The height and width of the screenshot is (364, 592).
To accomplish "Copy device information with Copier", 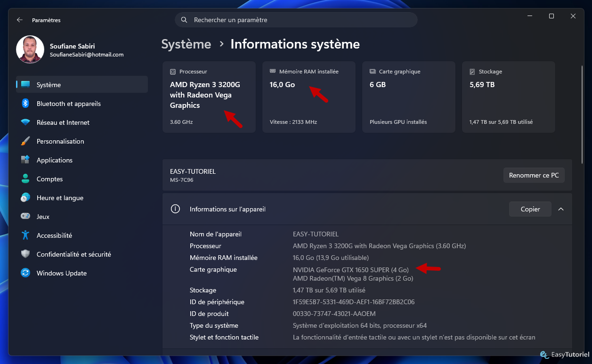I will [x=530, y=209].
